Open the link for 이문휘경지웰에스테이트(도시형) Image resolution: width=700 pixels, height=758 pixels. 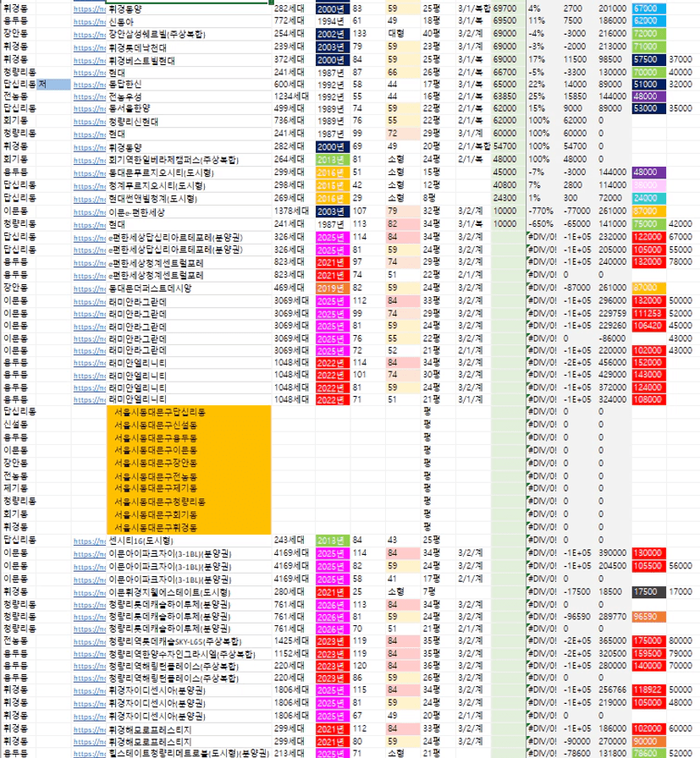pos(90,593)
